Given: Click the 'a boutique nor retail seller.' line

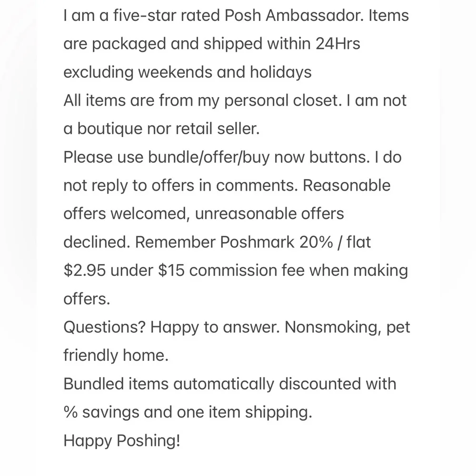Looking at the screenshot, I should click(x=161, y=129).
